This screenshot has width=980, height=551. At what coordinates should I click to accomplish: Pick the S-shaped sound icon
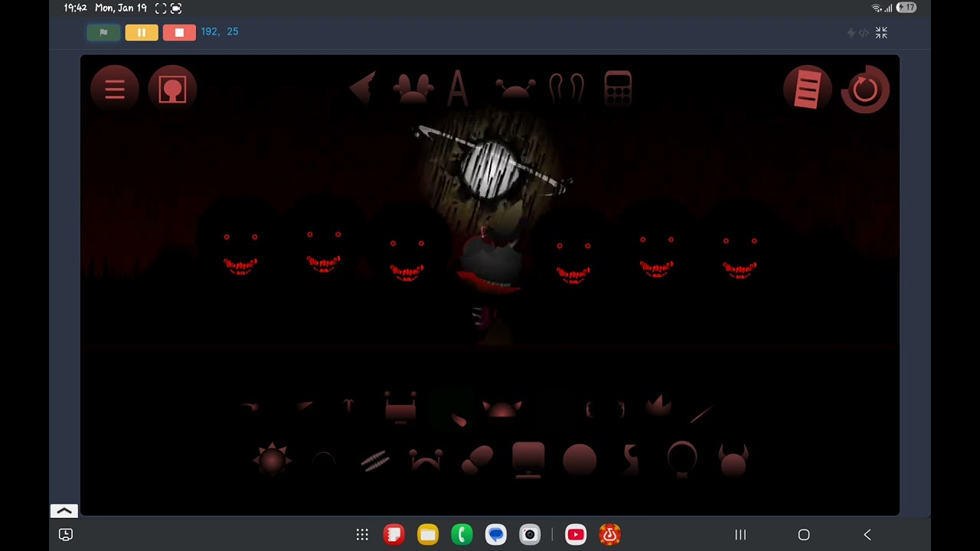tap(631, 461)
